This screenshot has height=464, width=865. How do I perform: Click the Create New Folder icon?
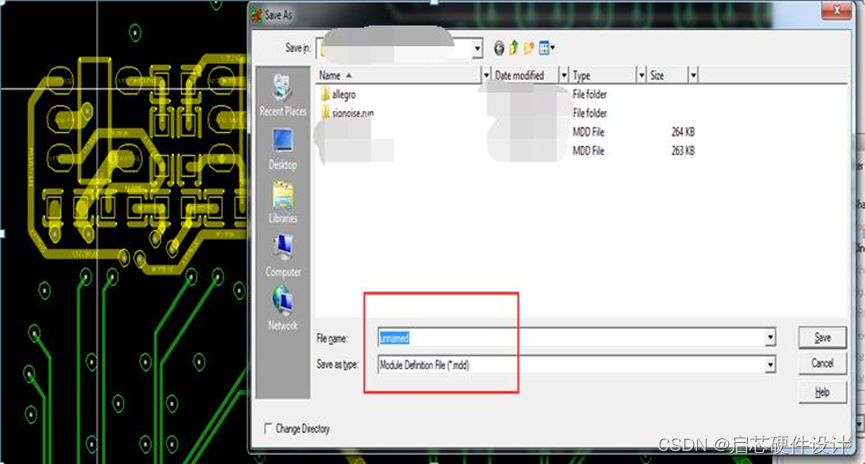(529, 47)
